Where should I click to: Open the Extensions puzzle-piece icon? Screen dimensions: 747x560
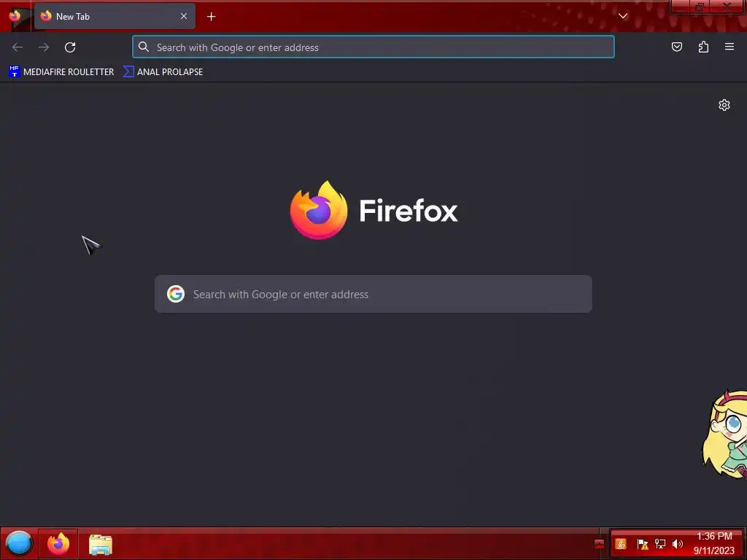(x=703, y=47)
